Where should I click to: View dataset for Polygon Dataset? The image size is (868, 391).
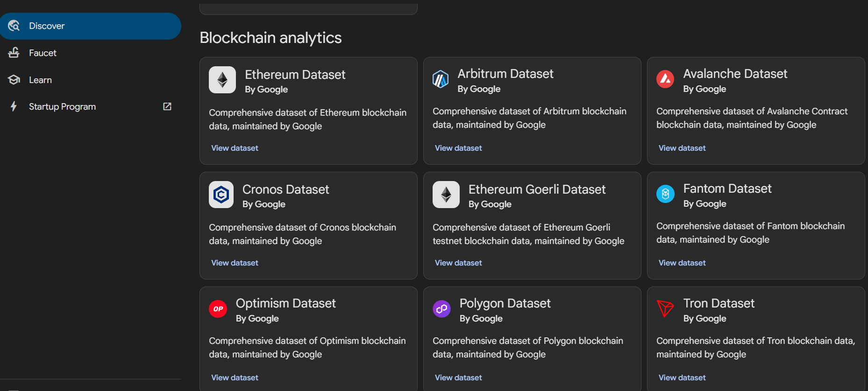(x=458, y=377)
